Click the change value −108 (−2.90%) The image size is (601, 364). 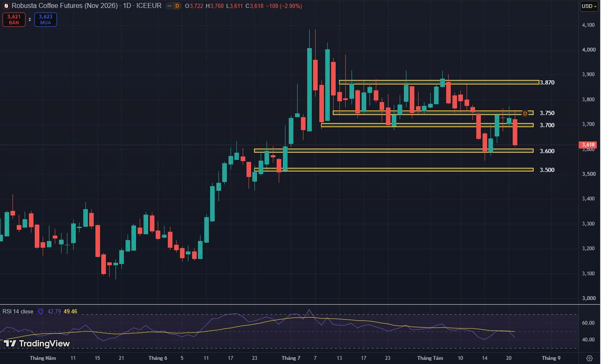click(x=284, y=6)
